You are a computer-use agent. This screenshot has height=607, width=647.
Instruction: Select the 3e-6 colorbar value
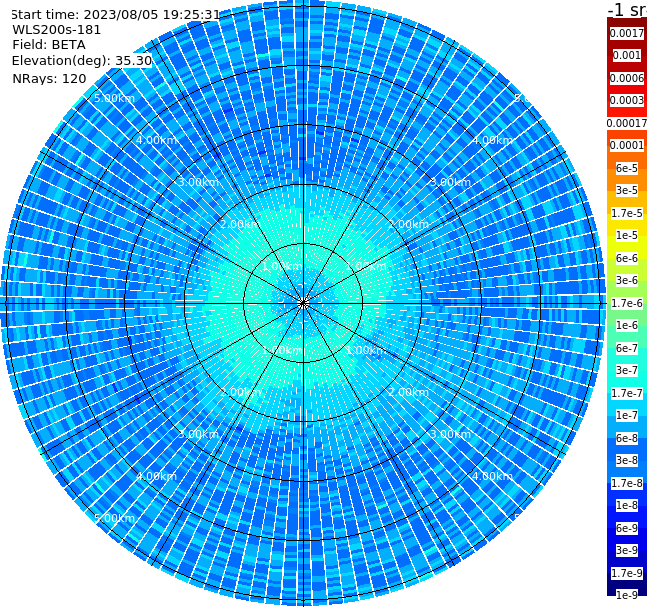[627, 281]
